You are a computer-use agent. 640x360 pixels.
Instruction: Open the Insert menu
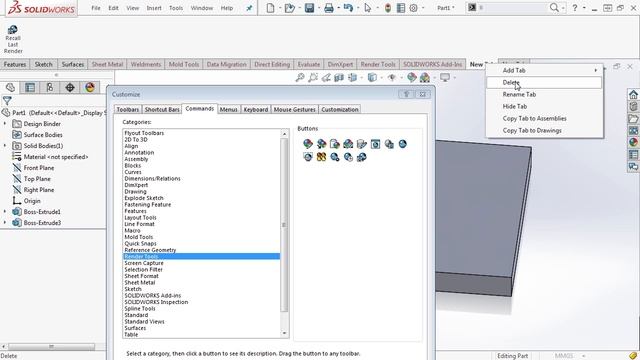[154, 8]
